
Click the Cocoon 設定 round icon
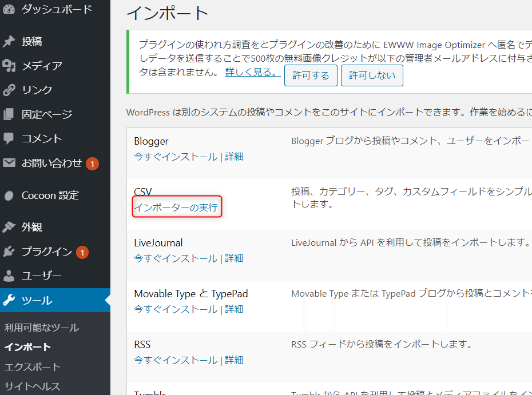[9, 195]
